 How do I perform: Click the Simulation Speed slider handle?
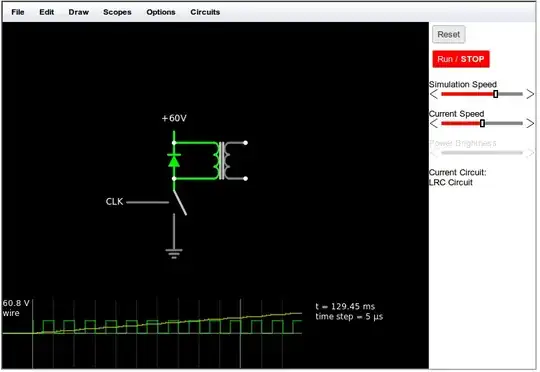(496, 94)
